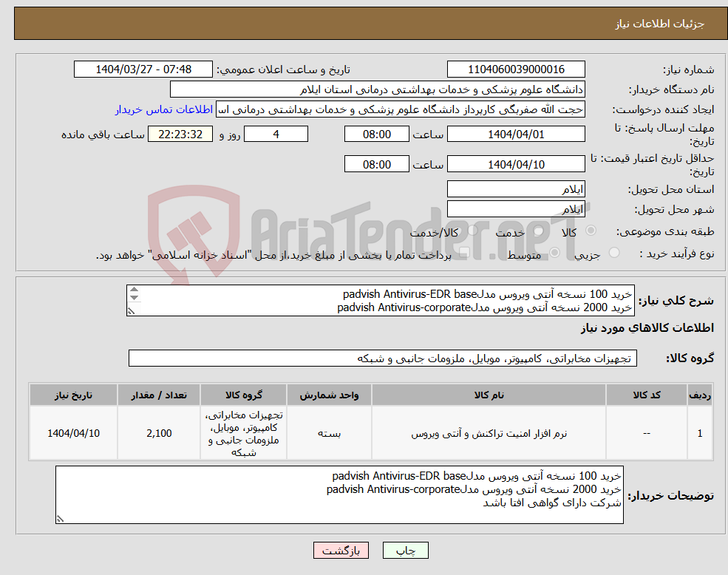The width and height of the screenshot is (728, 575).
Task: Click the نام کالا column header
Action: (x=489, y=395)
